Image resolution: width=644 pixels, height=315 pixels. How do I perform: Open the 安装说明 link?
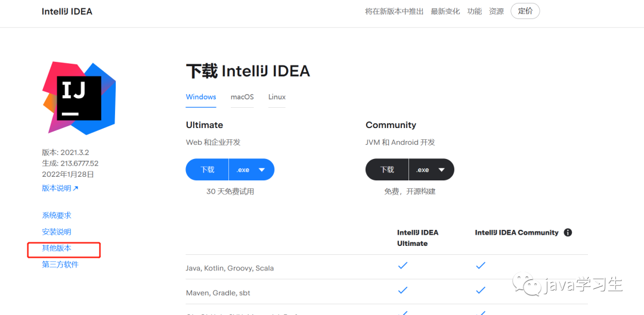point(57,232)
